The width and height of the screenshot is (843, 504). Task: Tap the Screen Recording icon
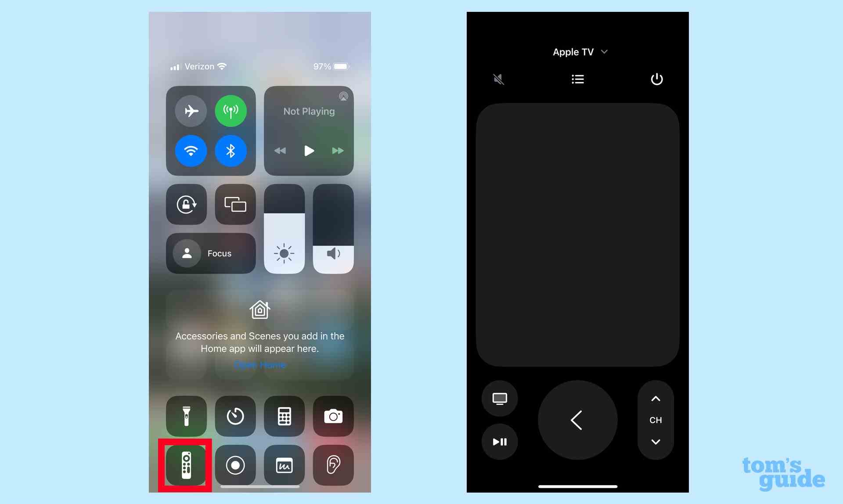(x=235, y=464)
